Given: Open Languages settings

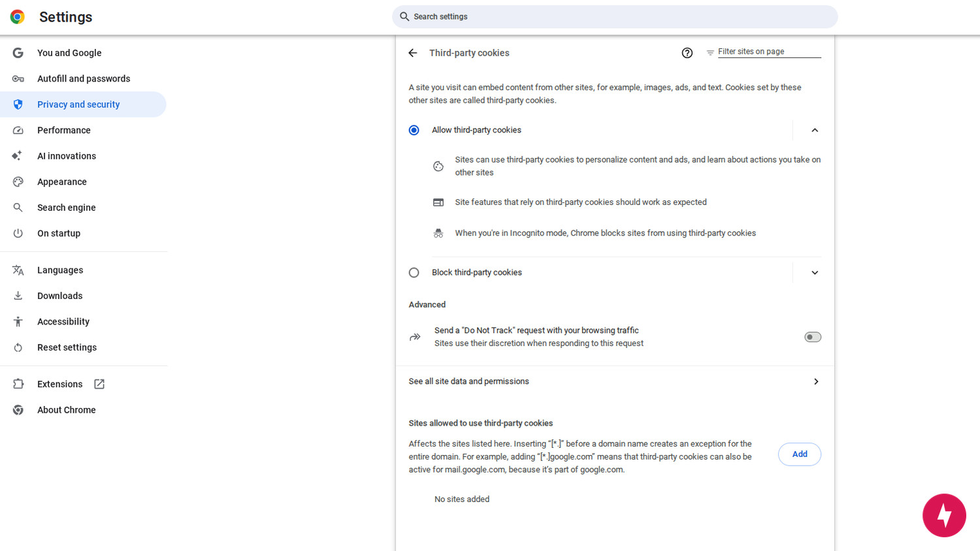Looking at the screenshot, I should point(83,270).
